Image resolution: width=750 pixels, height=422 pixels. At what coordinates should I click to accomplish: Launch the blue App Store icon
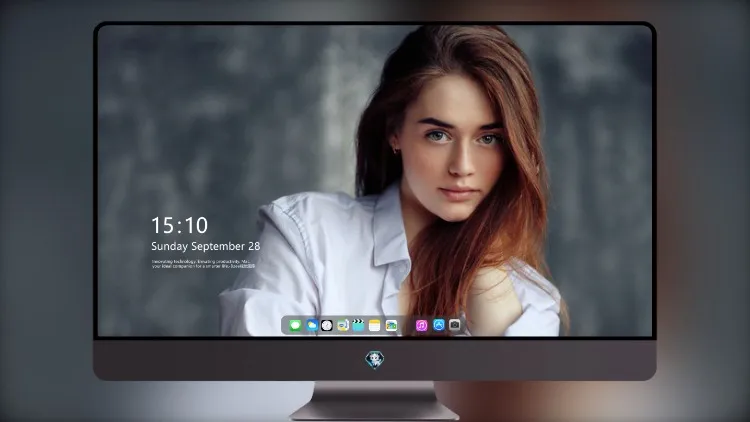coord(439,325)
